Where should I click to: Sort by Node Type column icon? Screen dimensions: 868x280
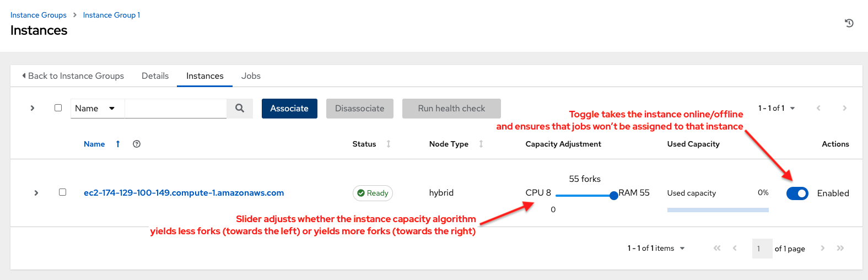click(481, 144)
